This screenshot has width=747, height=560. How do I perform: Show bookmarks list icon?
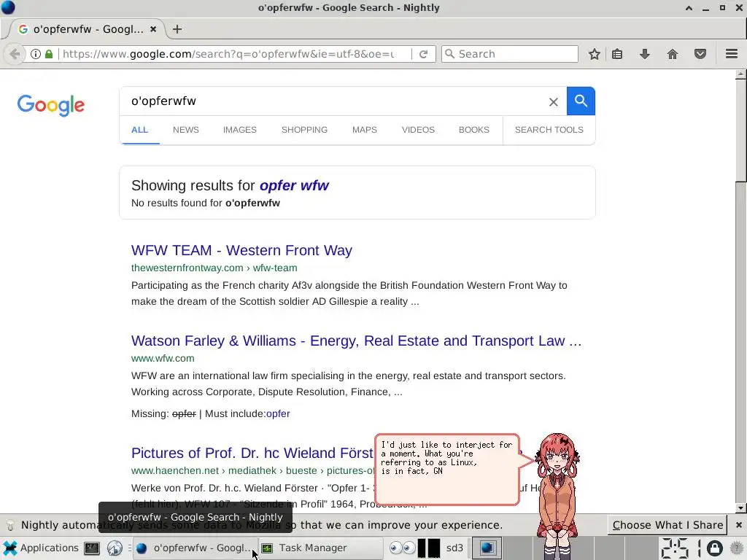point(617,54)
